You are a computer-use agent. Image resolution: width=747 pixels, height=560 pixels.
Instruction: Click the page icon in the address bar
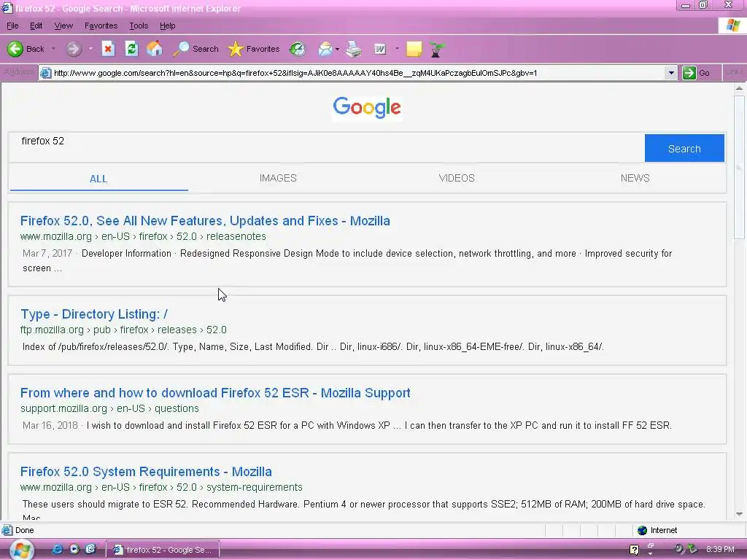[x=45, y=73]
